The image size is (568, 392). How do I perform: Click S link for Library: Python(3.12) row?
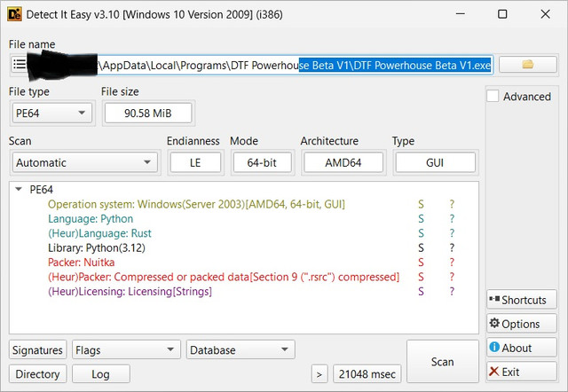421,247
